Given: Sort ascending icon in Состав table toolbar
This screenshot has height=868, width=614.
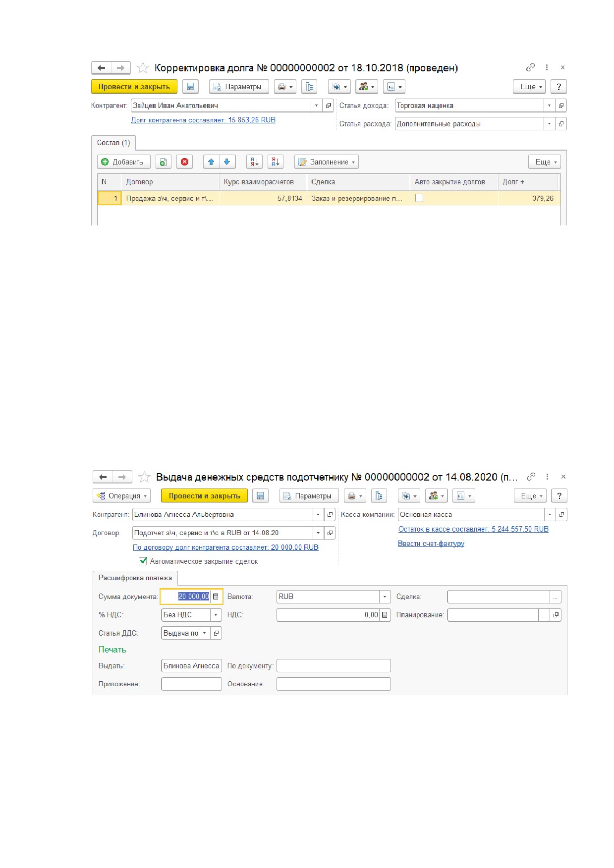Looking at the screenshot, I should [254, 162].
